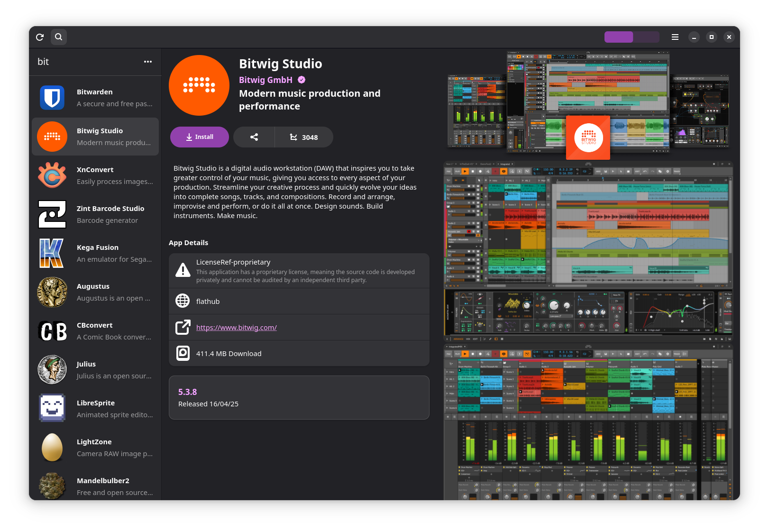Open the middle arranger view screenshot

(588, 251)
